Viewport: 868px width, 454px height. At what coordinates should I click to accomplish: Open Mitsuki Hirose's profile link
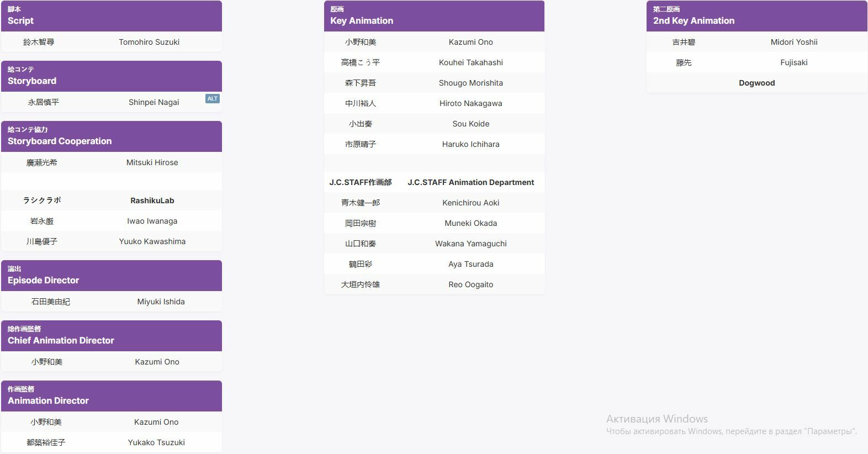(x=152, y=162)
